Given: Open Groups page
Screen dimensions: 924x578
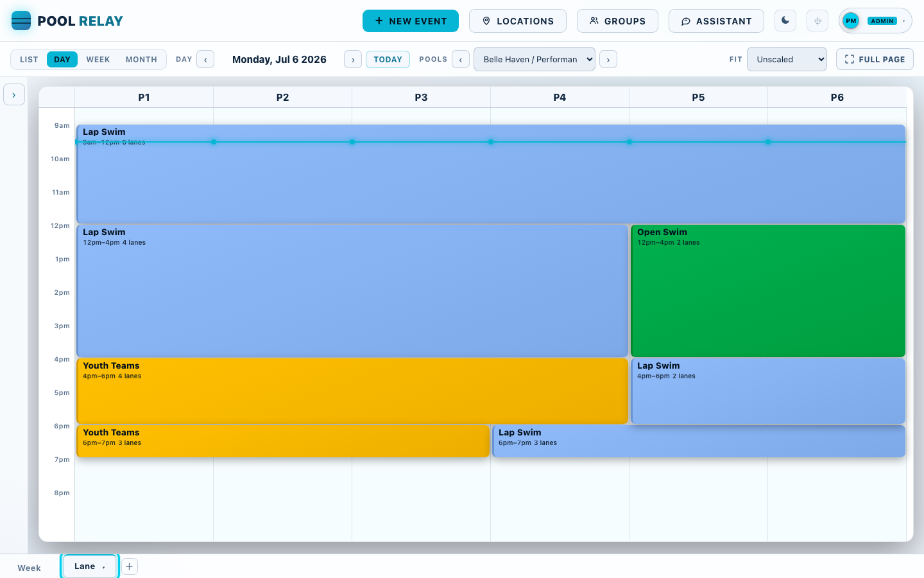Looking at the screenshot, I should coord(617,21).
